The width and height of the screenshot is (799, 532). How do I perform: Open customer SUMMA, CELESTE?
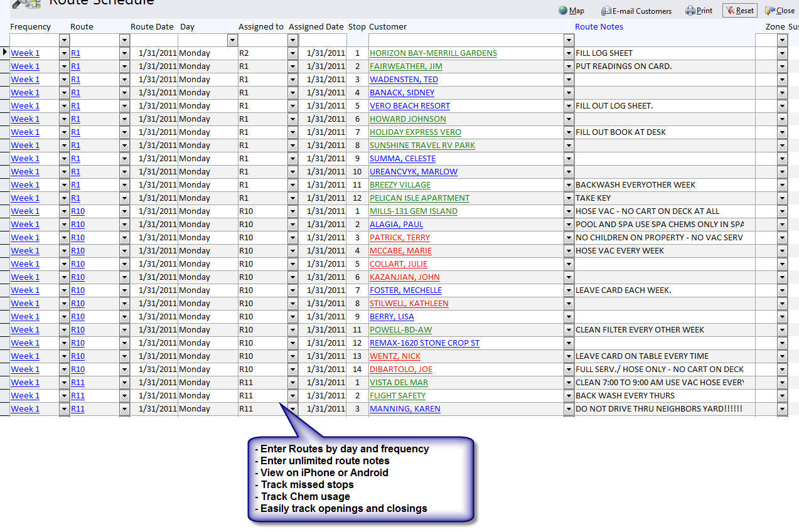click(x=402, y=159)
